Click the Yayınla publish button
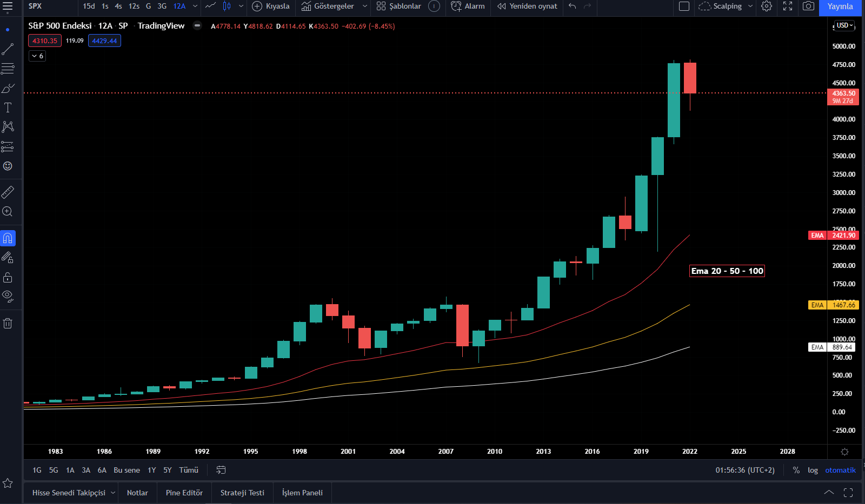The width and height of the screenshot is (865, 504). click(840, 6)
